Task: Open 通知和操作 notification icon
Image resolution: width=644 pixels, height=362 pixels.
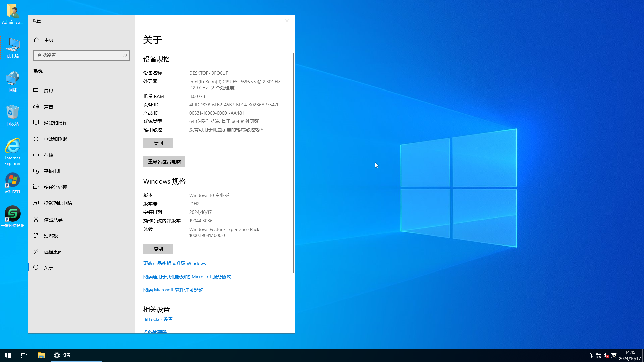Action: pos(36,123)
